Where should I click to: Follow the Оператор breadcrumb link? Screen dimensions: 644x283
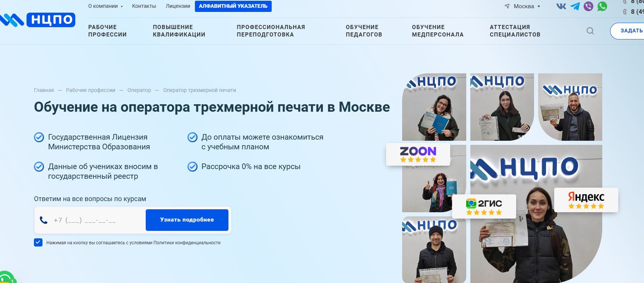point(139,90)
